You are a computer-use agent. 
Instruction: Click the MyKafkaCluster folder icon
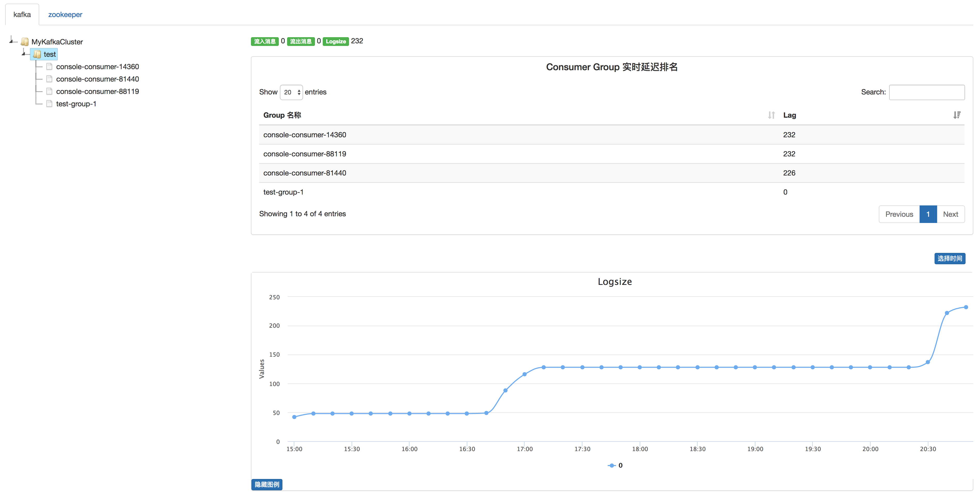point(25,42)
